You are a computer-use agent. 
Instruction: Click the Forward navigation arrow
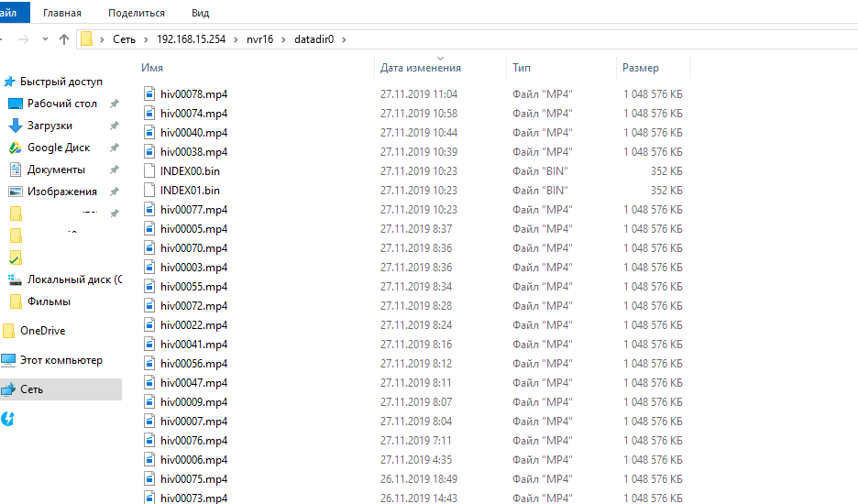point(23,39)
